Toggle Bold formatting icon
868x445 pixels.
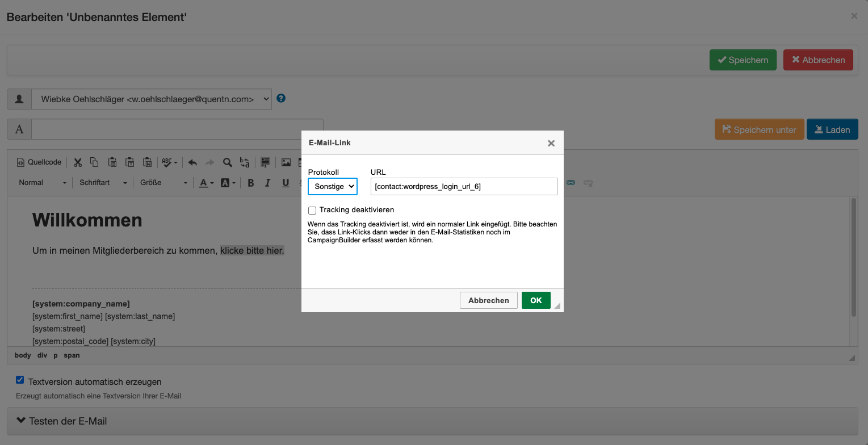(251, 183)
